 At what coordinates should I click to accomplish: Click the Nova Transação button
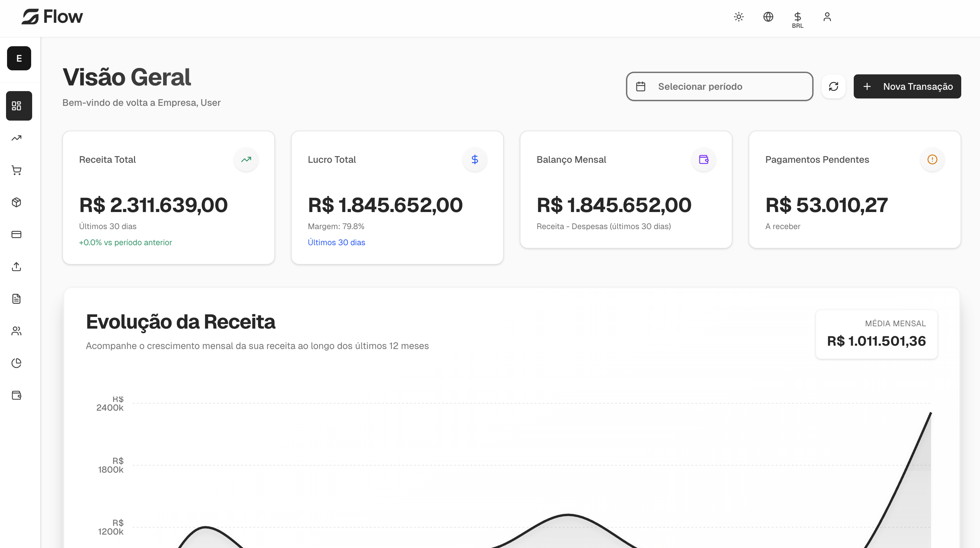tap(907, 86)
